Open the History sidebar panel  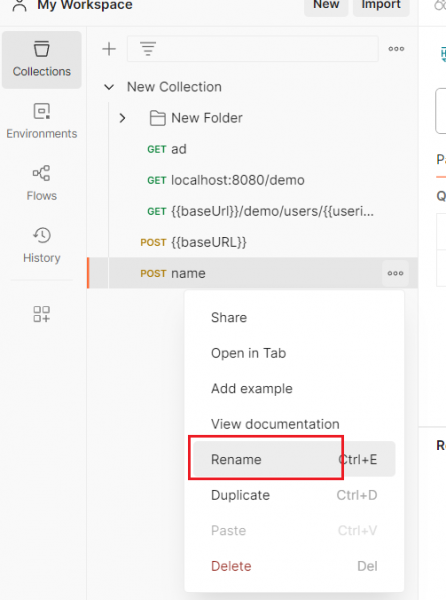[42, 245]
